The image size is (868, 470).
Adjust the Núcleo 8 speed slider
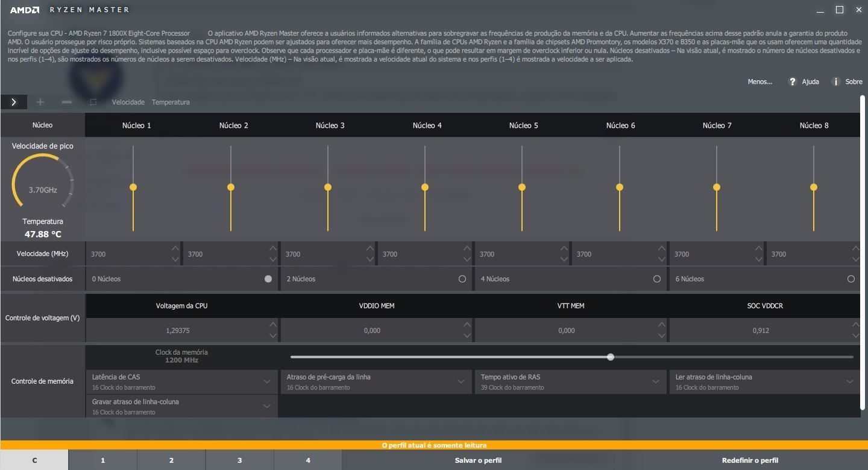click(x=814, y=187)
